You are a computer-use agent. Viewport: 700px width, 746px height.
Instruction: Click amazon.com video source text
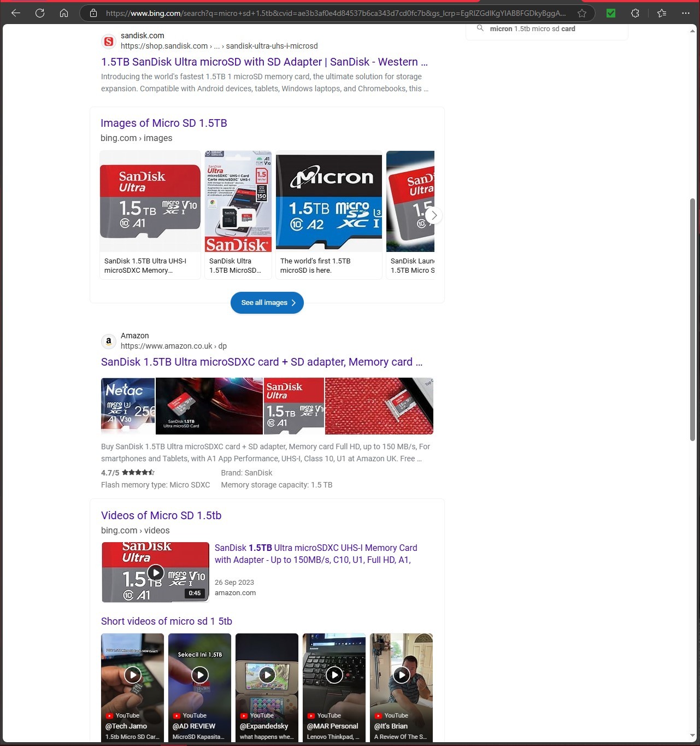click(x=235, y=593)
